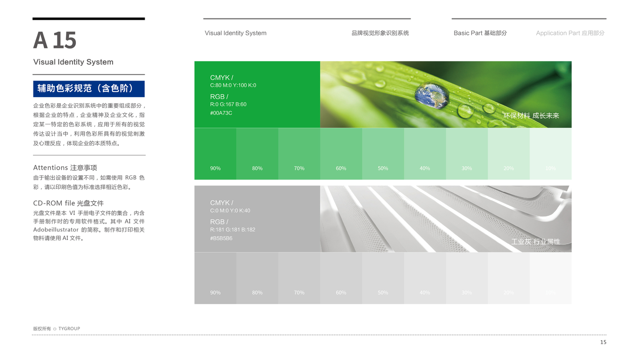Click the main gray color block B5B5B6
This screenshot has height=362, width=644.
point(257,219)
